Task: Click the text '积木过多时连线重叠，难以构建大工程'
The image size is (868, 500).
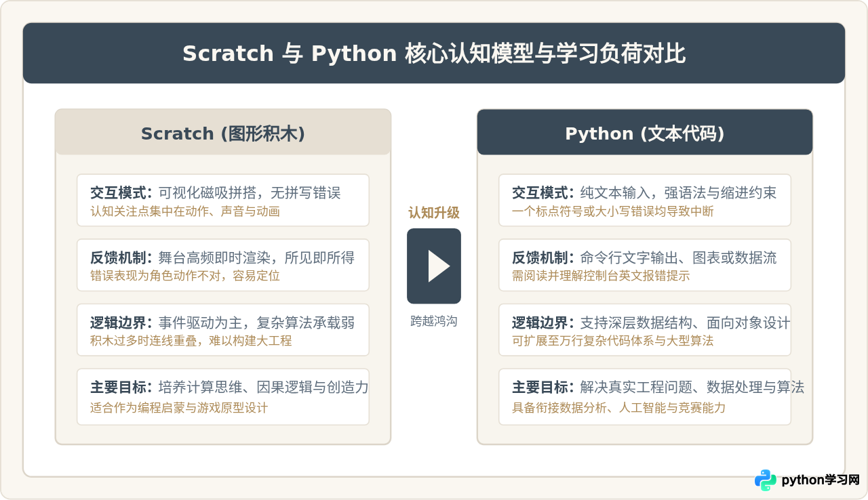Action: [191, 341]
